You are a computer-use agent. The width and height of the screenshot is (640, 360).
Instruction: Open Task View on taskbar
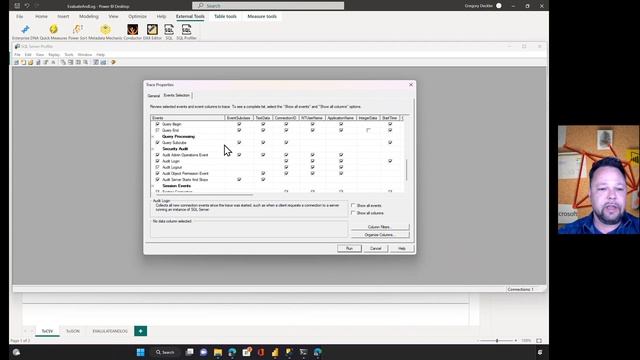click(x=190, y=352)
